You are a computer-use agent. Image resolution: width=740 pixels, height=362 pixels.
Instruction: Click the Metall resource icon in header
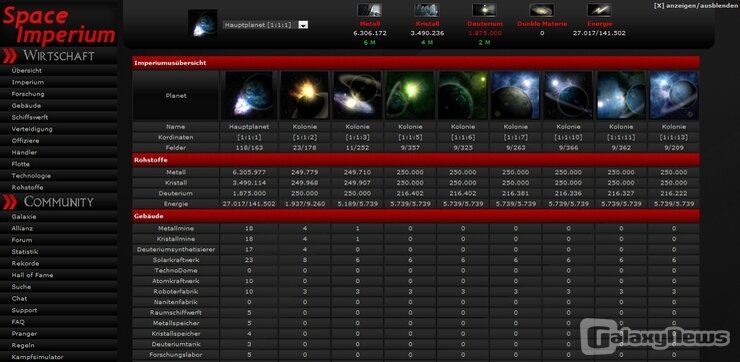pyautogui.click(x=370, y=10)
